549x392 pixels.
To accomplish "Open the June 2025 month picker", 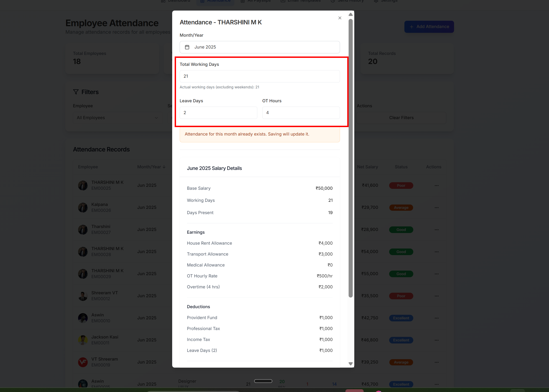I will (259, 47).
